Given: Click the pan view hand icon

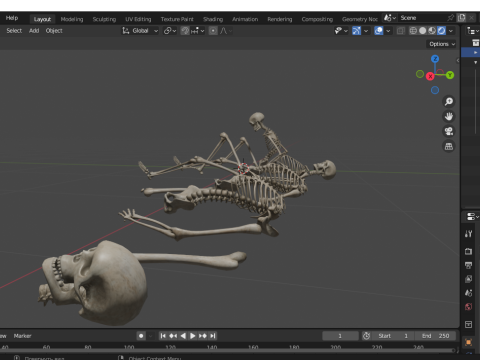Looking at the screenshot, I should (449, 116).
